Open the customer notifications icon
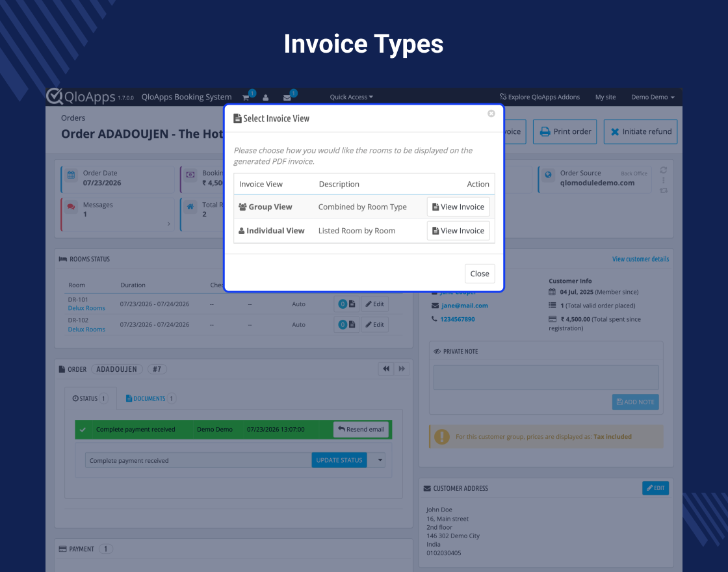The height and width of the screenshot is (572, 728). 266,97
